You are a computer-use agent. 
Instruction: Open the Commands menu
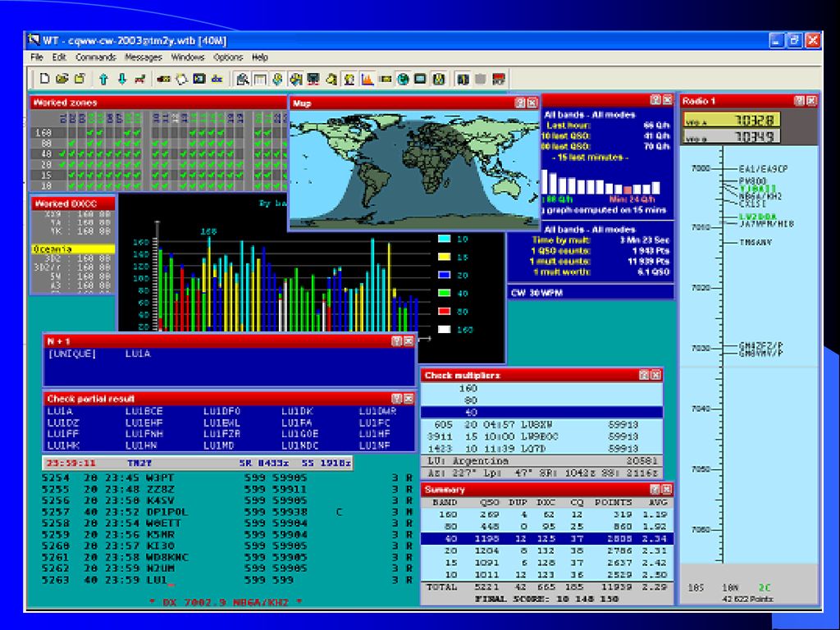[x=95, y=57]
